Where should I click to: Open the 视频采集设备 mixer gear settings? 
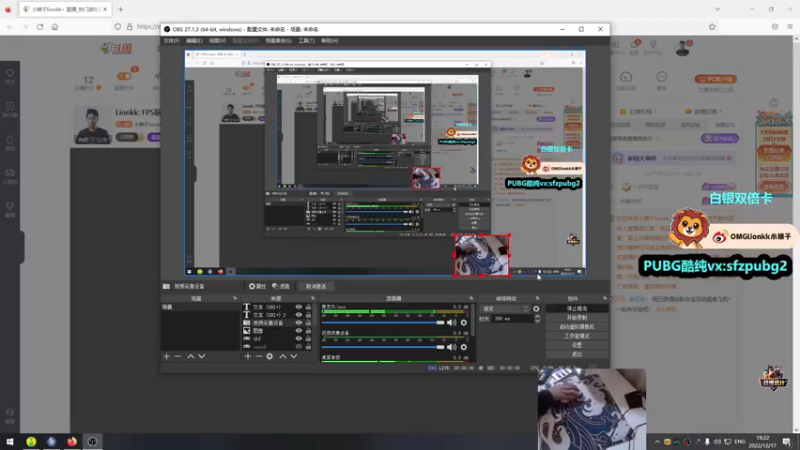[464, 347]
